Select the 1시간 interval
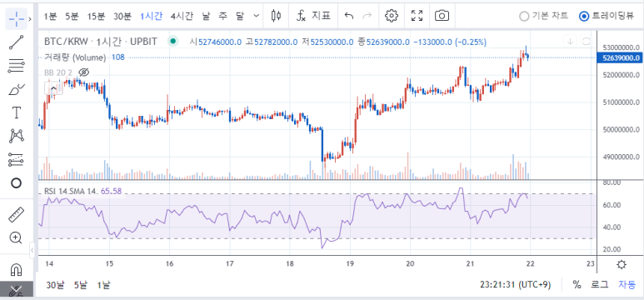The height and width of the screenshot is (300, 644). (151, 16)
